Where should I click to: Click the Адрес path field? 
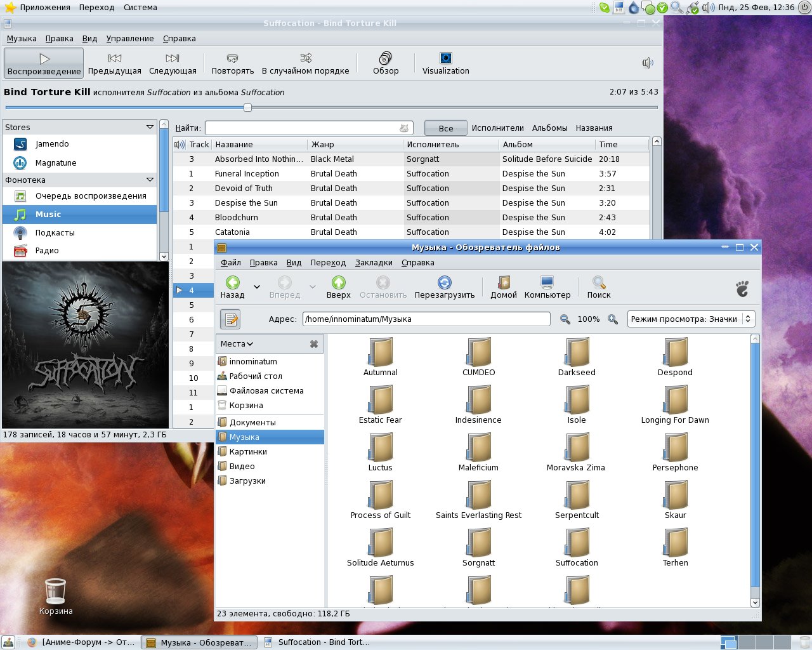point(426,319)
